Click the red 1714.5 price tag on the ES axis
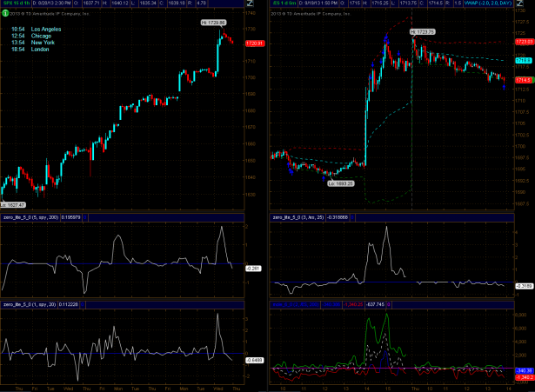The height and width of the screenshot is (392, 535). click(x=524, y=80)
